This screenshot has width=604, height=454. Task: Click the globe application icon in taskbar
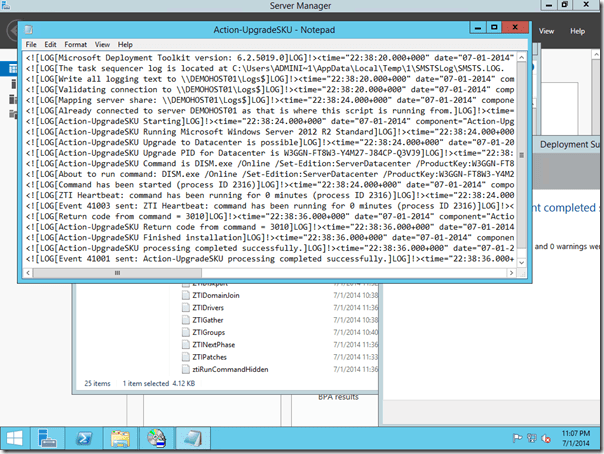click(156, 438)
